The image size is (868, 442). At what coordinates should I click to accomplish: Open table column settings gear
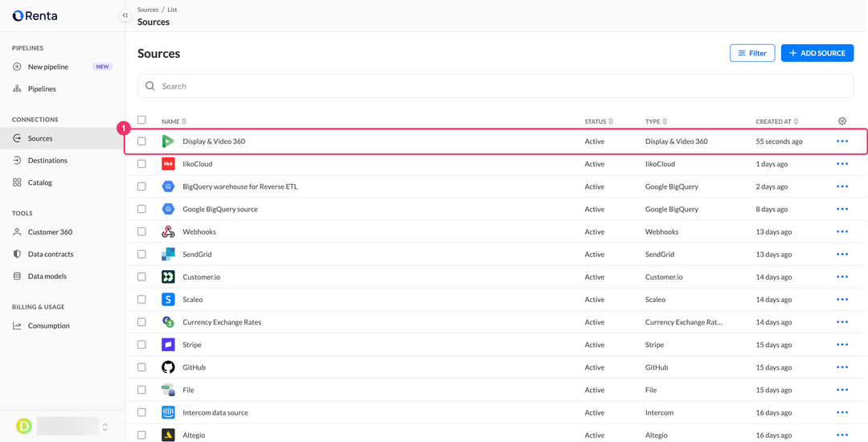[842, 121]
